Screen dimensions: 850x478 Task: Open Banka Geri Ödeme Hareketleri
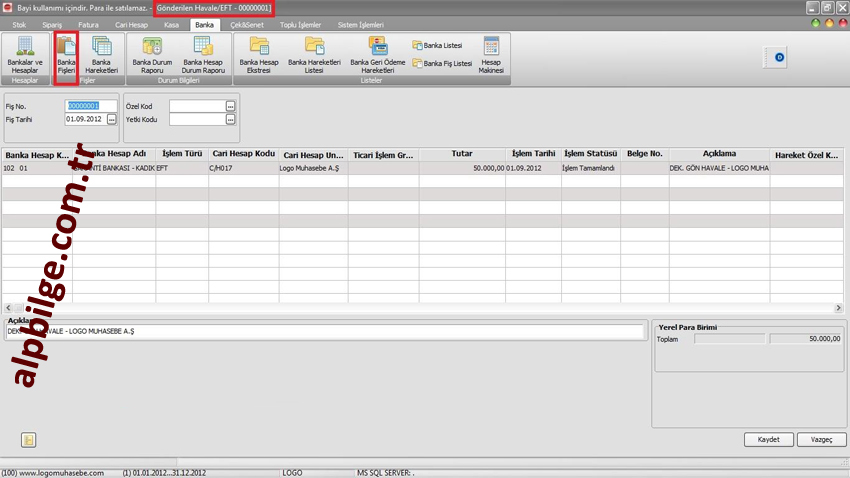[378, 54]
